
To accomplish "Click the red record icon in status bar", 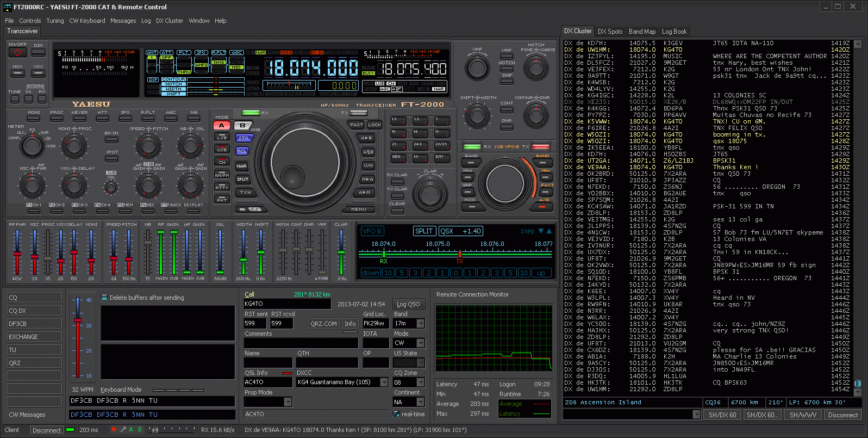I will point(114,430).
